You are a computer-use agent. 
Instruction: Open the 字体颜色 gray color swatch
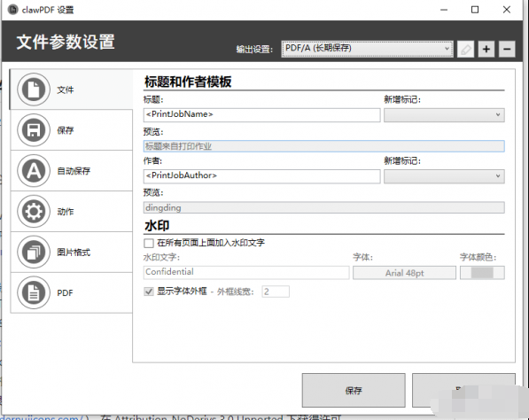pyautogui.click(x=482, y=273)
